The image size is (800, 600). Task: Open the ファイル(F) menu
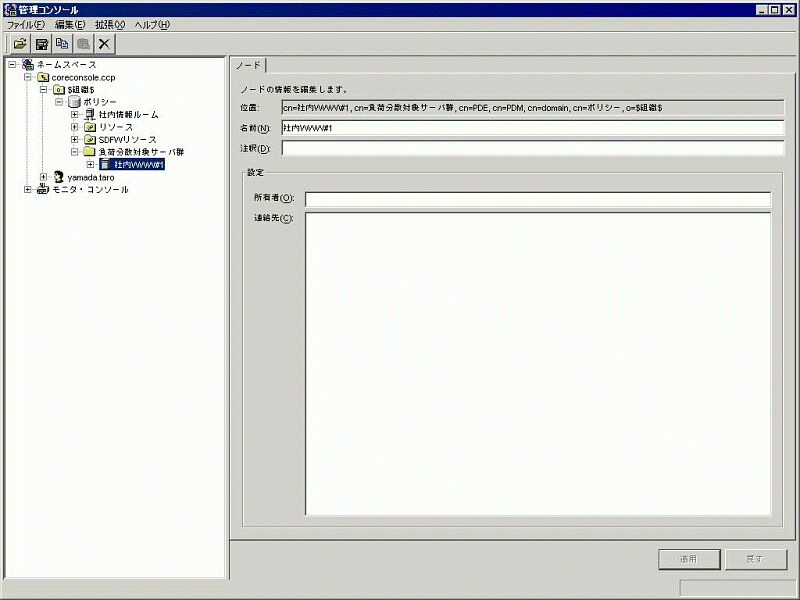click(x=26, y=24)
